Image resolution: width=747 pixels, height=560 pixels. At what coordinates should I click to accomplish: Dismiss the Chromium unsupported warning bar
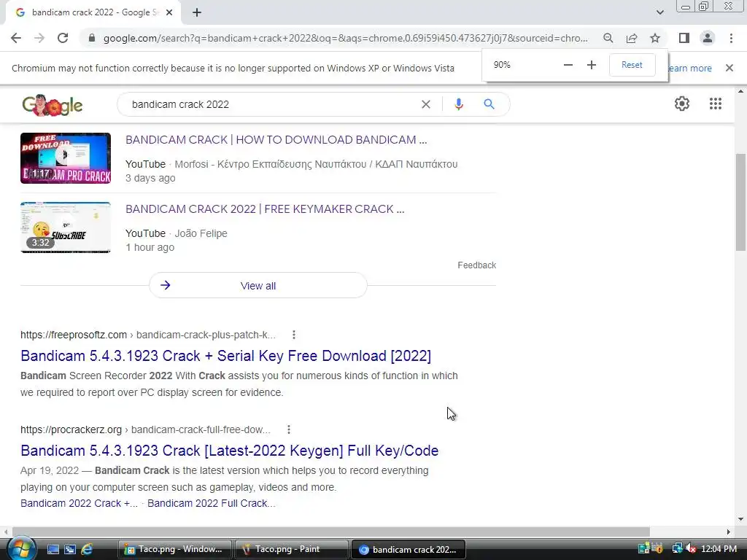coord(729,68)
